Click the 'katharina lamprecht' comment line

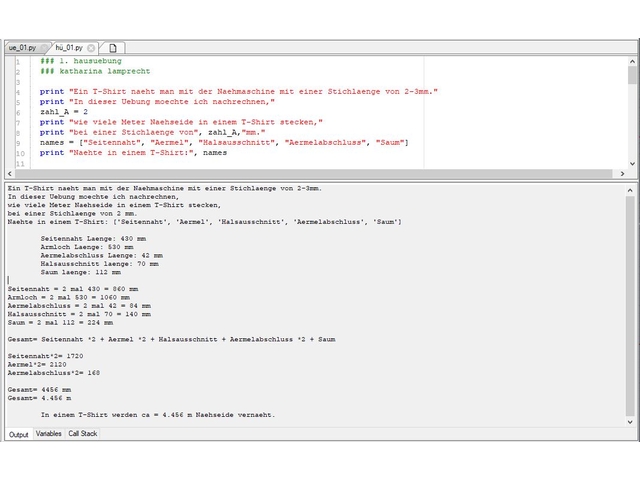pos(95,71)
